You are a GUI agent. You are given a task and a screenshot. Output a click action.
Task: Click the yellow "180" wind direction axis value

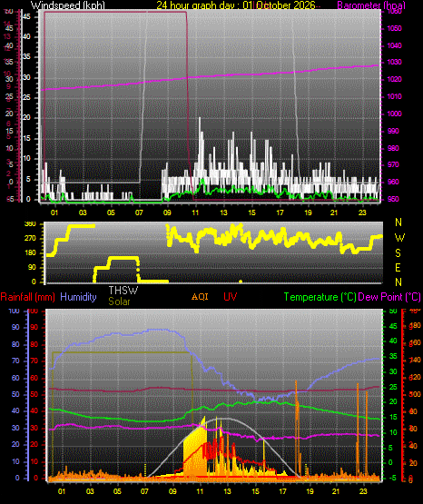[30, 253]
